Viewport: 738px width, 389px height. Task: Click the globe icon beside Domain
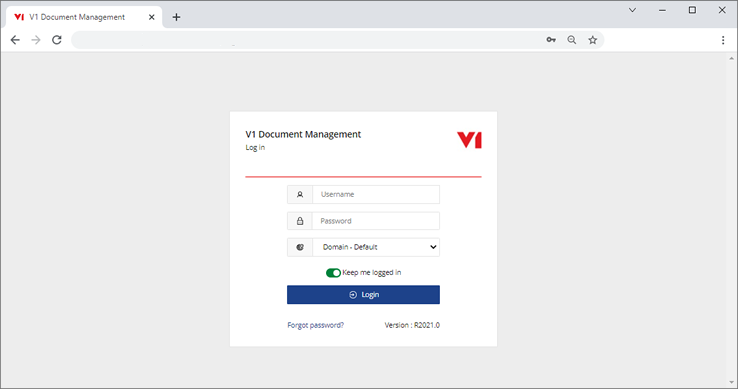click(300, 247)
